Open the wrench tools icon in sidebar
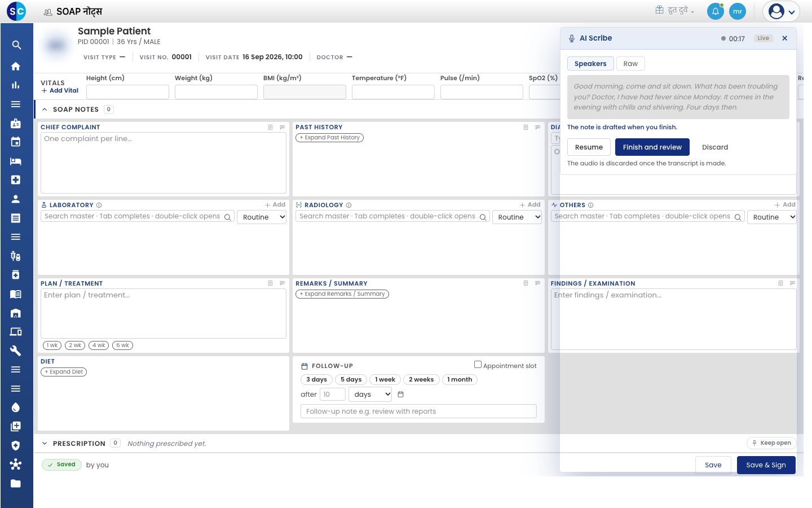This screenshot has height=508, width=812. coord(16,351)
